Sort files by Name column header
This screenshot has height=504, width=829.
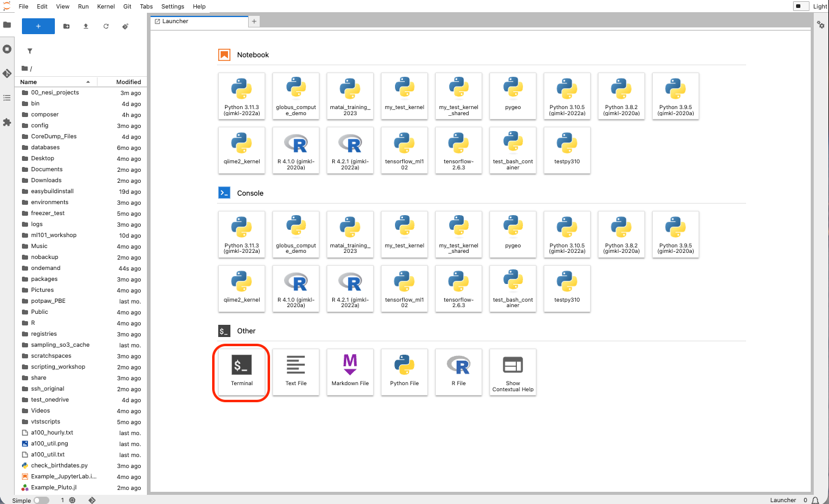coord(56,82)
